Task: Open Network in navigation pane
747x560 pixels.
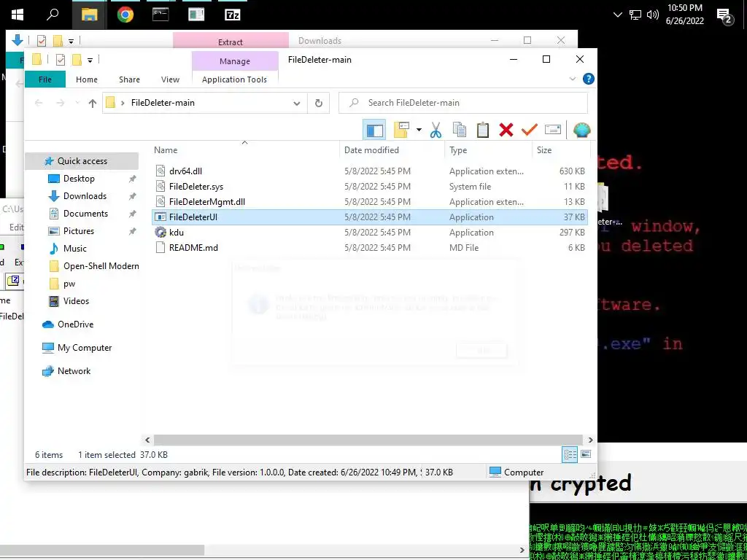Action: [x=74, y=371]
